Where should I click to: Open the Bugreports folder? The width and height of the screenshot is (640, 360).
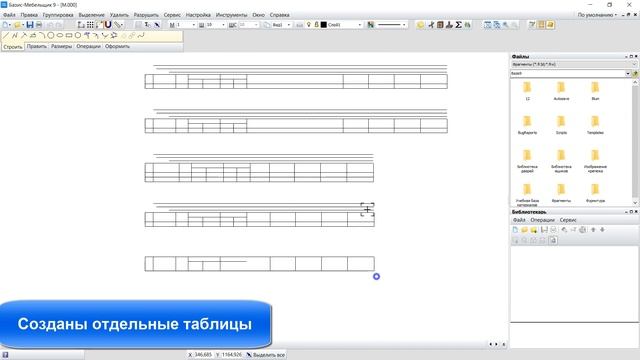point(527,124)
